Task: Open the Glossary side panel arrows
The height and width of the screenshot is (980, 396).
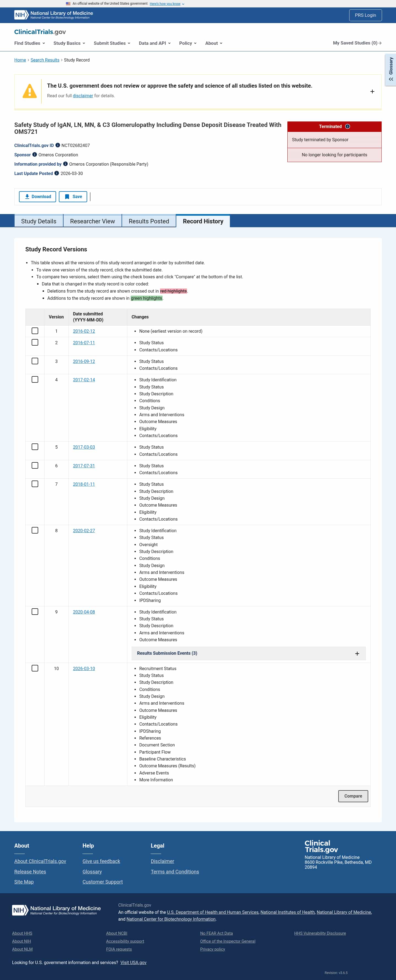Action: (391, 79)
